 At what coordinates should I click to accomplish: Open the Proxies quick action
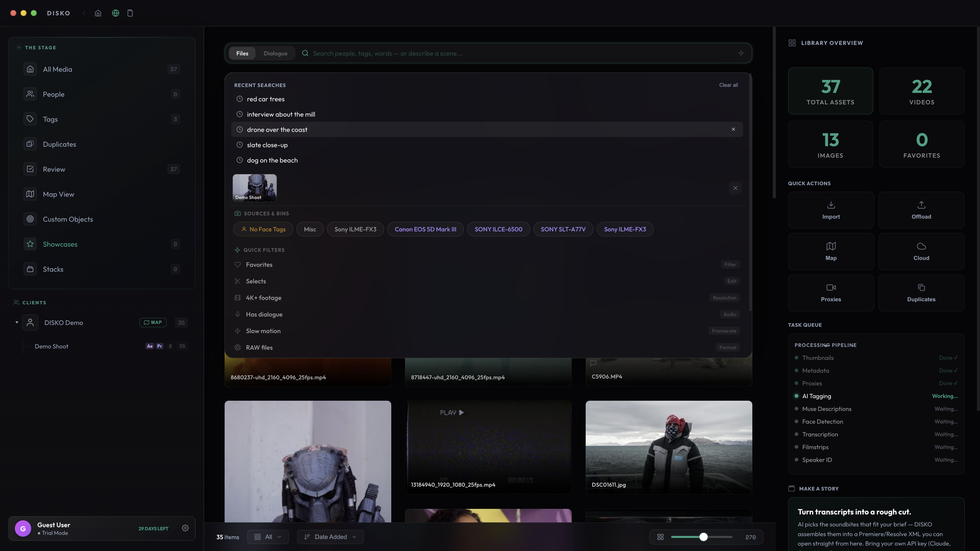pos(831,293)
